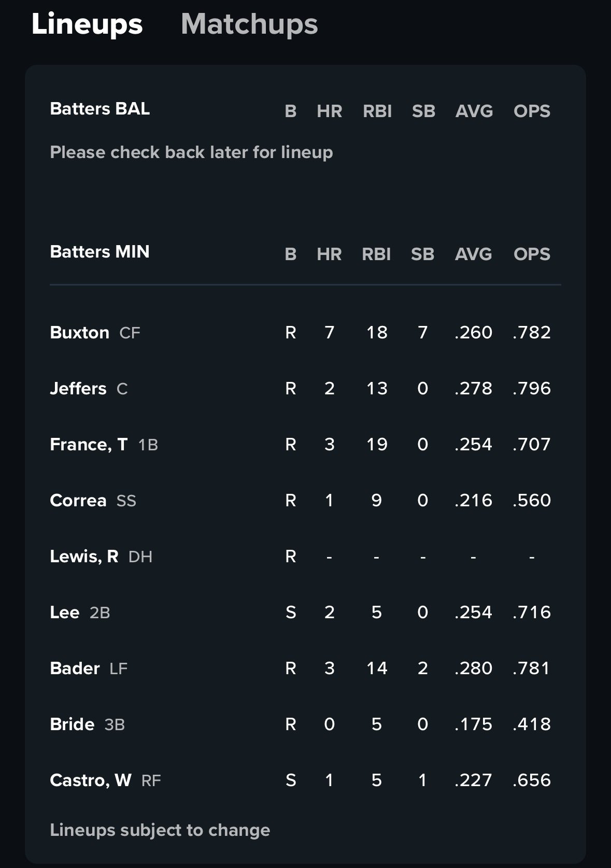The image size is (611, 868).
Task: Click the SB column header for BAL
Action: (x=423, y=111)
